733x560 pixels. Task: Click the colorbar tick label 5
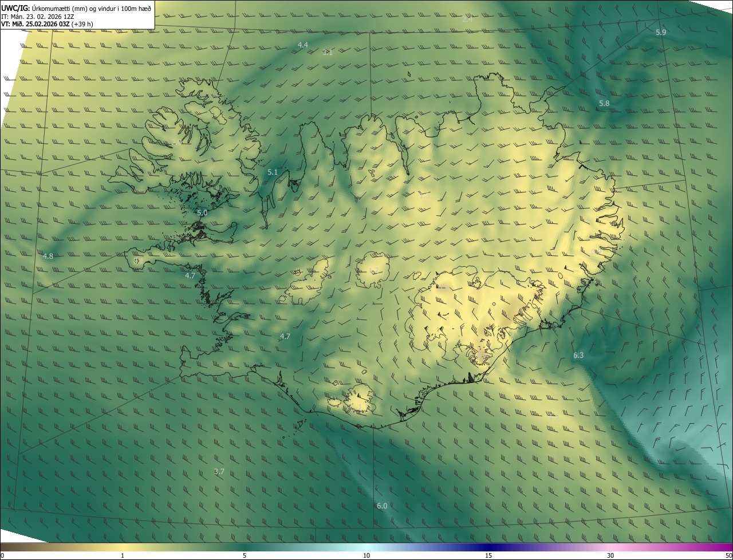[245, 555]
